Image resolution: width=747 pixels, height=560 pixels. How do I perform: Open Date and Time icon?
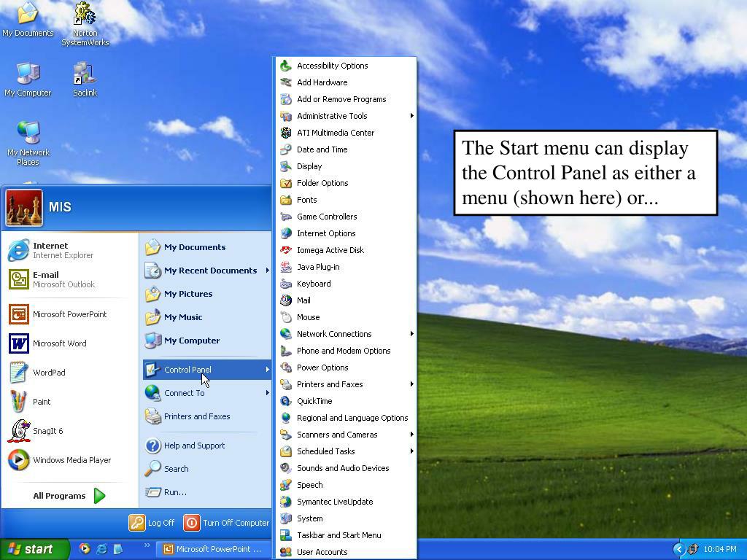pyautogui.click(x=286, y=149)
